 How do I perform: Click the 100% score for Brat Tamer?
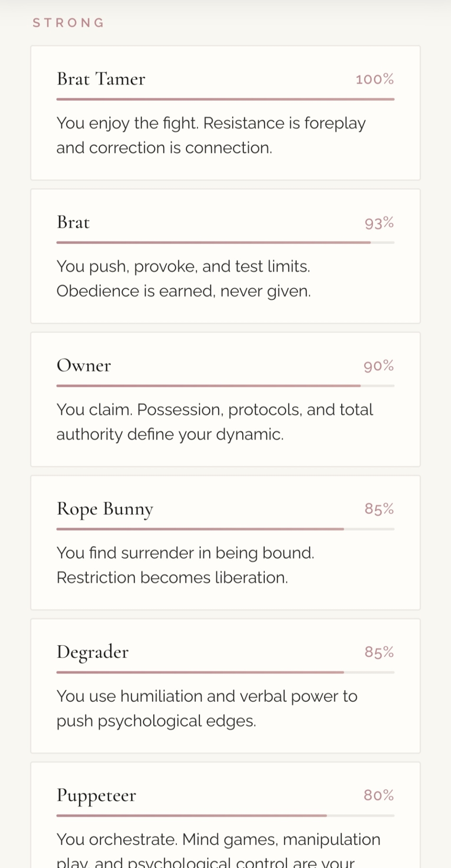(375, 79)
